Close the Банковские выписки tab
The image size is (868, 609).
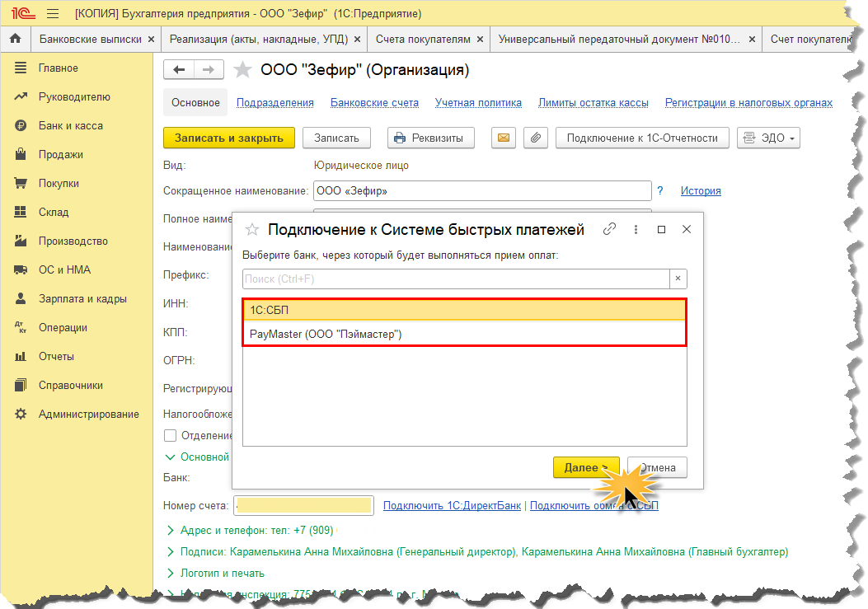151,40
